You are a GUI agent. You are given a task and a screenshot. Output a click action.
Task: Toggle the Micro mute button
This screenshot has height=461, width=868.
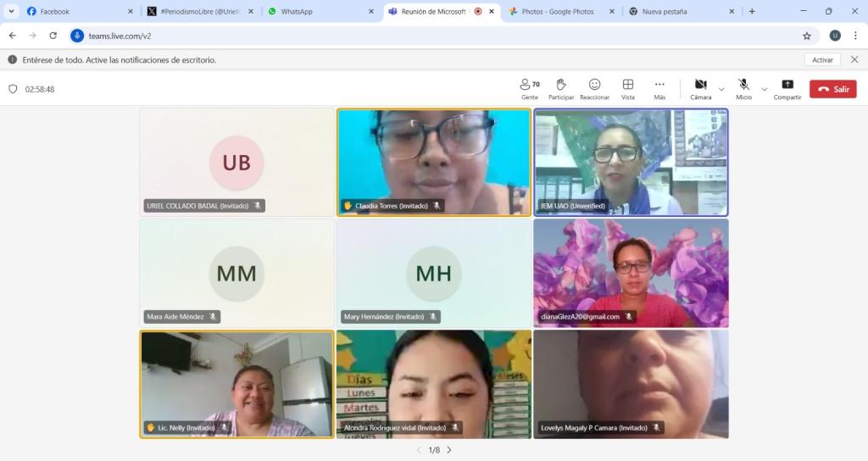point(743,89)
